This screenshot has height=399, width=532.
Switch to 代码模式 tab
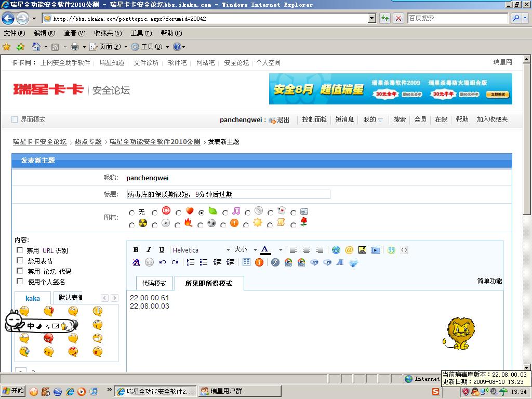154,283
